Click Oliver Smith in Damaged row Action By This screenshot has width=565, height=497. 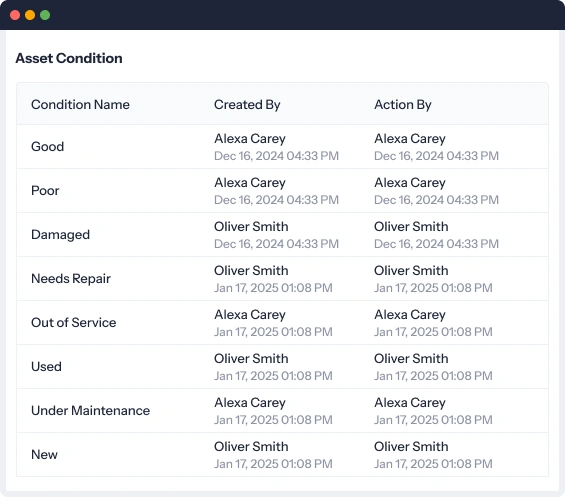point(411,227)
